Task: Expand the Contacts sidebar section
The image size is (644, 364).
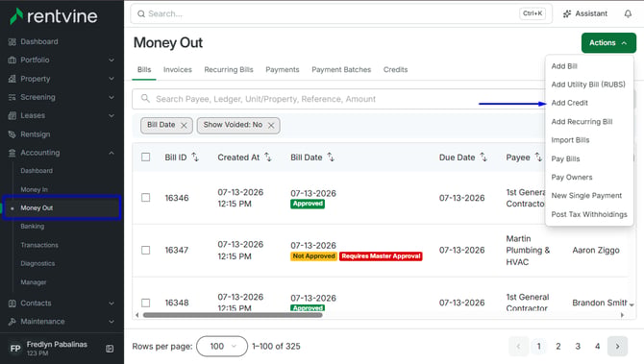Action: pos(111,303)
